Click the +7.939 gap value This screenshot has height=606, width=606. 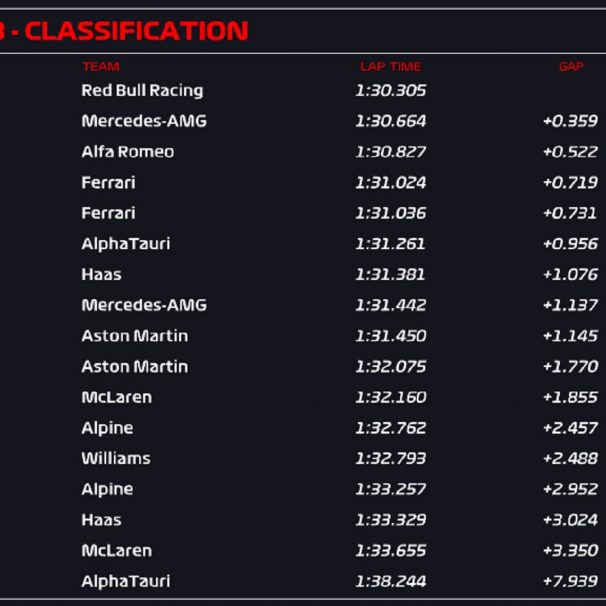570,581
